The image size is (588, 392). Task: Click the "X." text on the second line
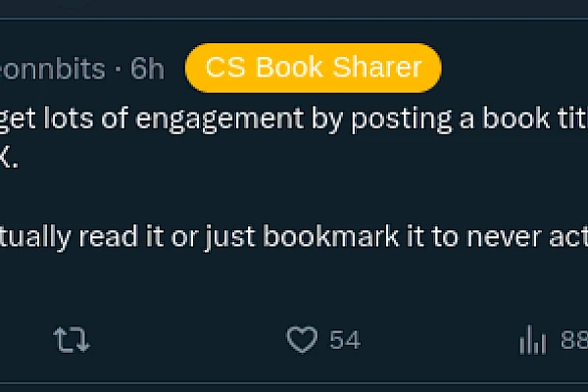click(x=8, y=158)
